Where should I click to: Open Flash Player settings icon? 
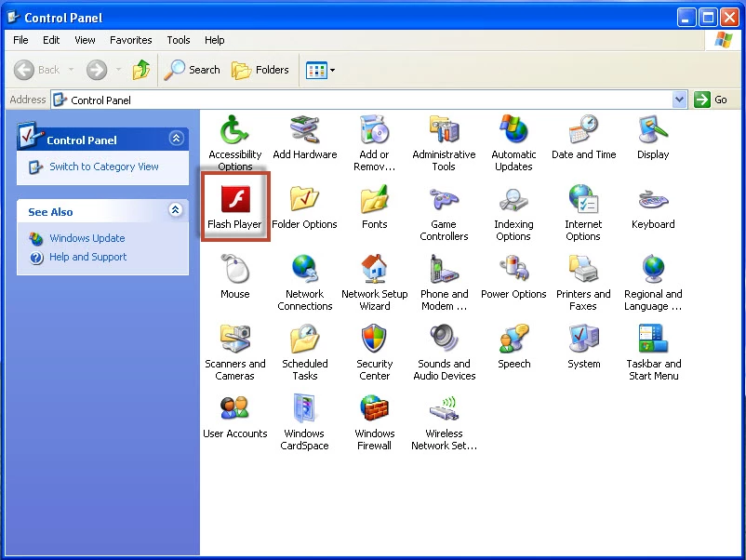235,199
